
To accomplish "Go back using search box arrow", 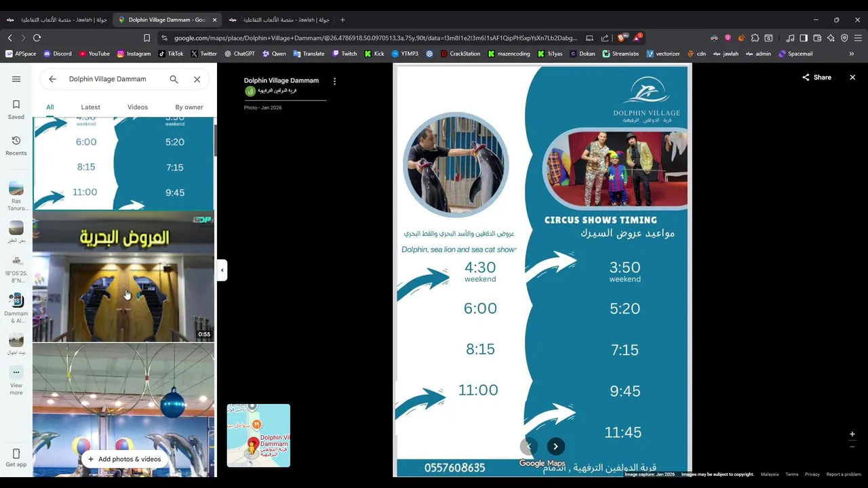I will [52, 79].
